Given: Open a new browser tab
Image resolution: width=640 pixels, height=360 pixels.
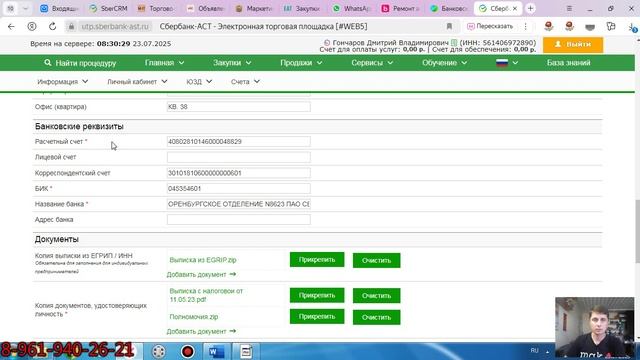Looking at the screenshot, I should click(530, 8).
